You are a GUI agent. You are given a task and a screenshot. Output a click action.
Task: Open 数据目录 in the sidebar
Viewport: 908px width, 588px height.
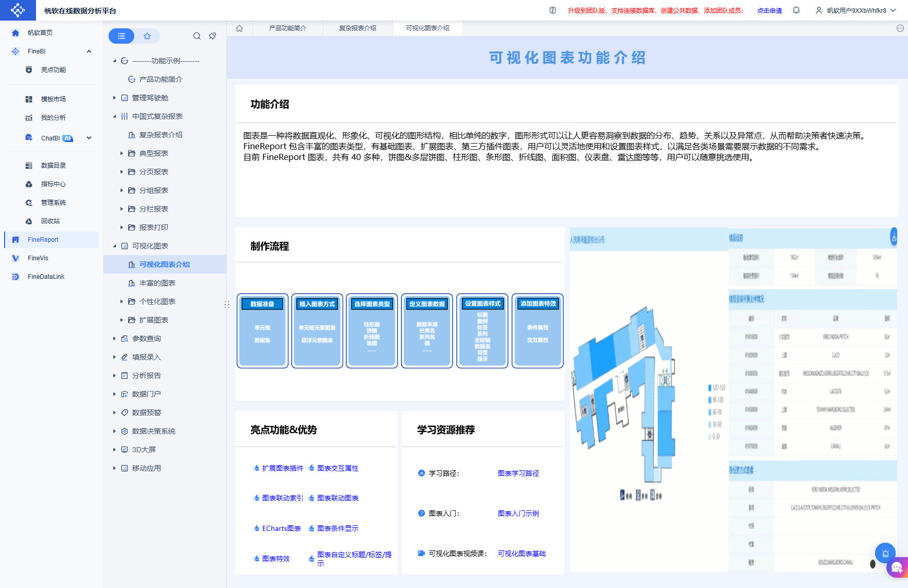[54, 166]
